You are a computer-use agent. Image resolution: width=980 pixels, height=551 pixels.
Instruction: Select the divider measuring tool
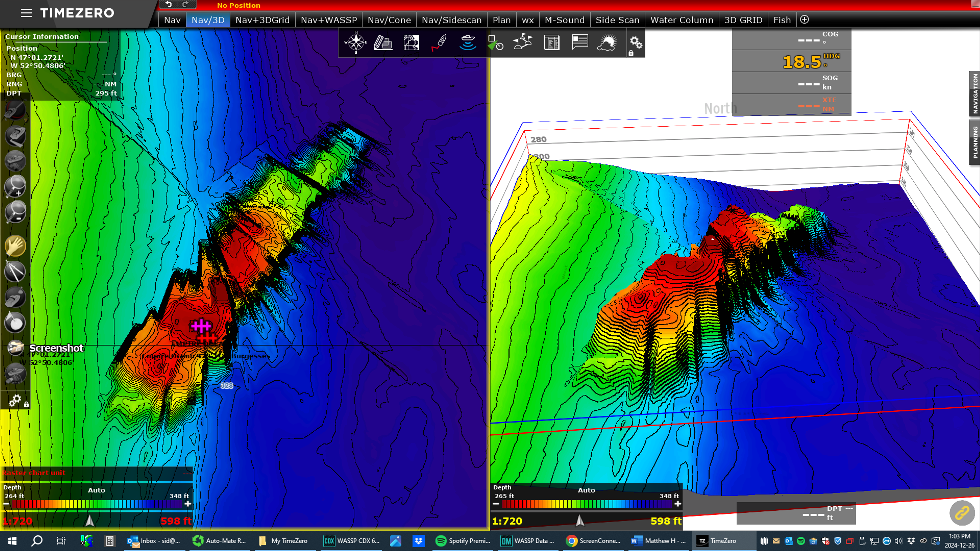15,271
